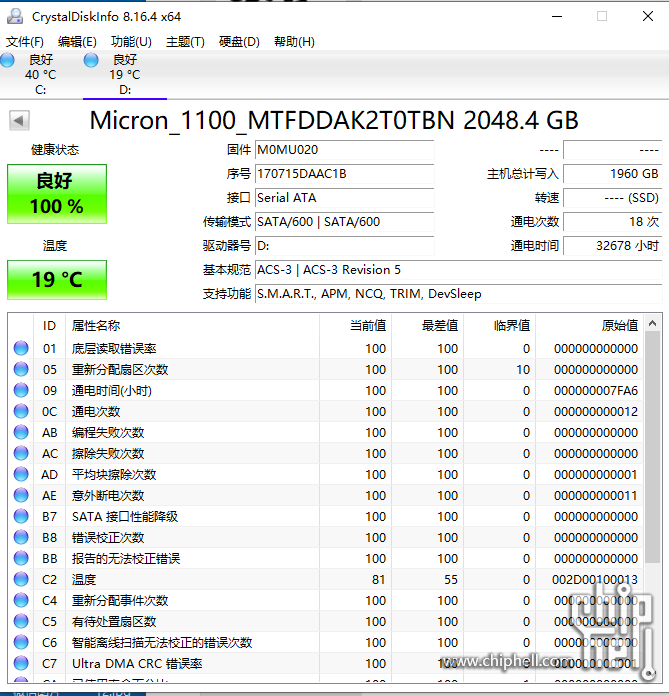This screenshot has height=696, width=669.
Task: Click status orb of attribute 0C row
Action: click(21, 411)
